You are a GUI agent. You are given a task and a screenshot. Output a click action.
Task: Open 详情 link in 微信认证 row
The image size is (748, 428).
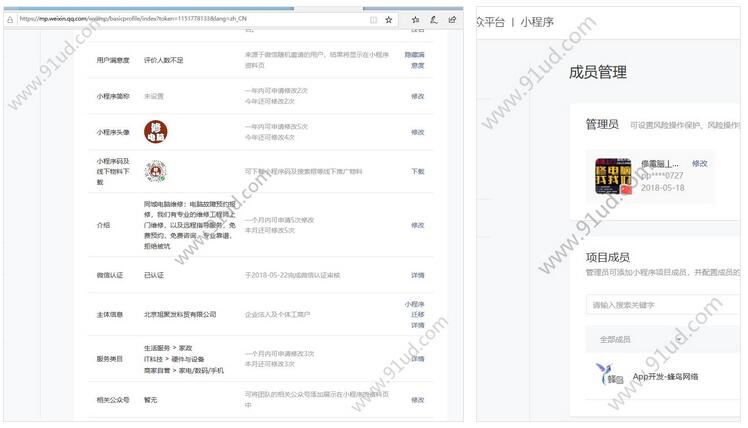[417, 275]
